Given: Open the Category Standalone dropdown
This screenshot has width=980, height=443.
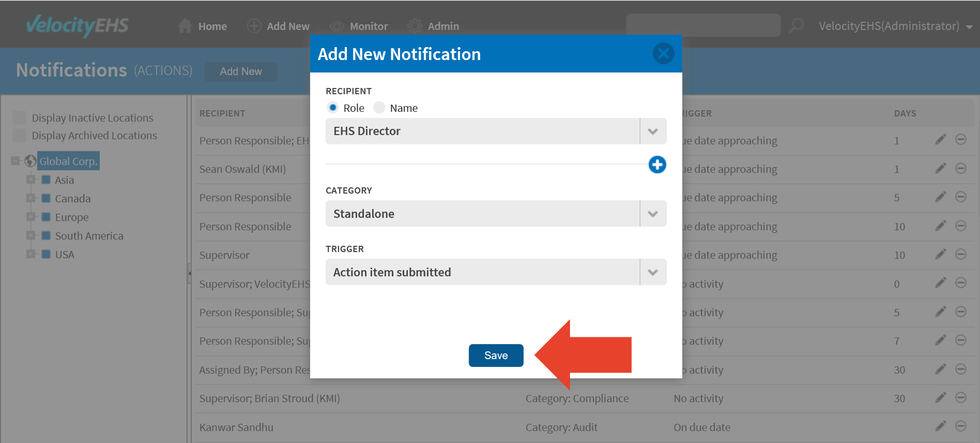Looking at the screenshot, I should (496, 213).
